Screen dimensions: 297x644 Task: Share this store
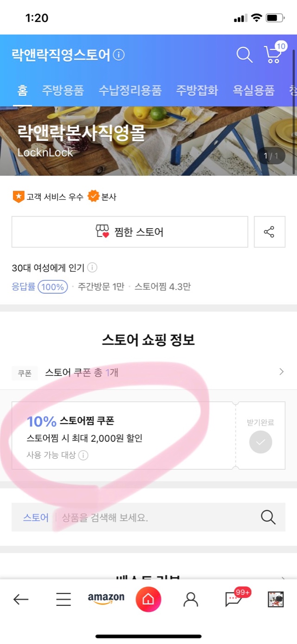point(269,232)
